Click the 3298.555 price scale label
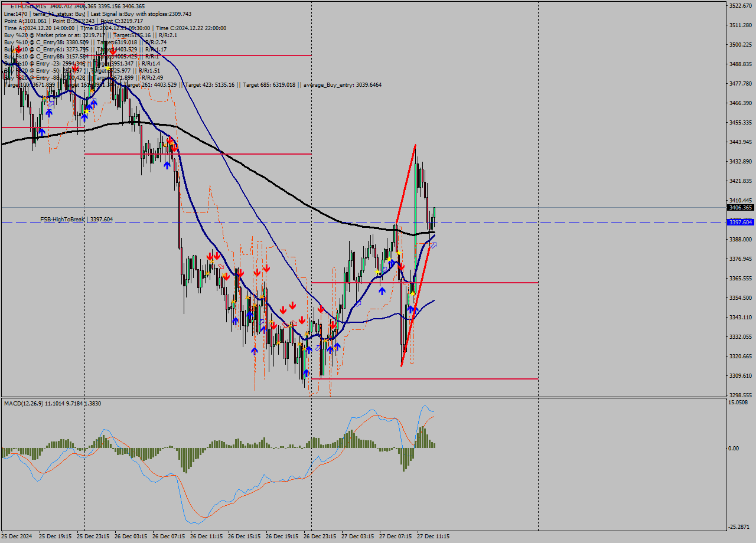This screenshot has height=543, width=756. point(741,395)
